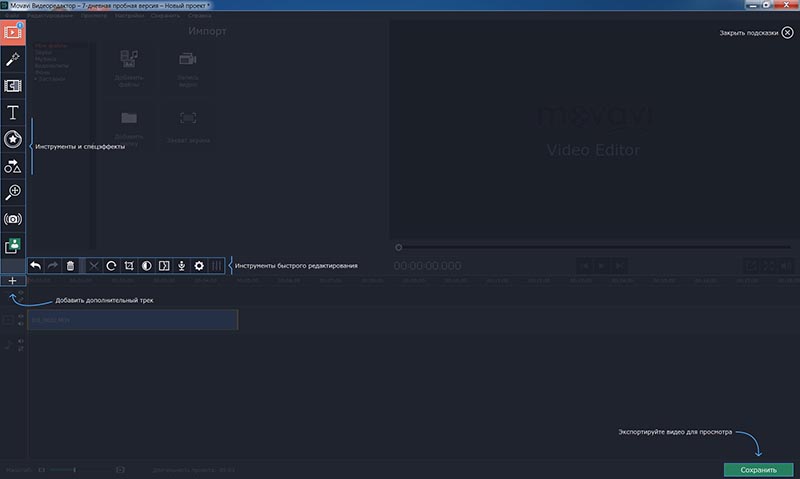Click the Undo arrow in editing toolbar
Screen dimensions: 800x479
click(35, 266)
